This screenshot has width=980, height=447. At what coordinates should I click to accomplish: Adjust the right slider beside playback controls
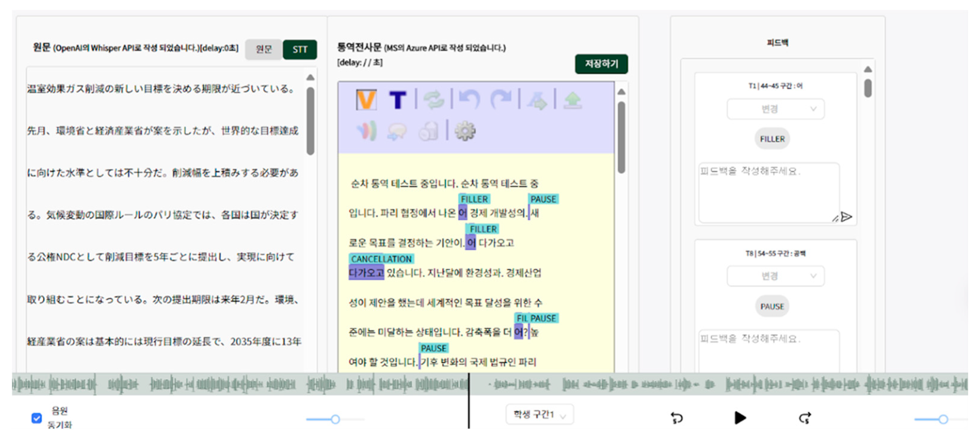coord(943,419)
